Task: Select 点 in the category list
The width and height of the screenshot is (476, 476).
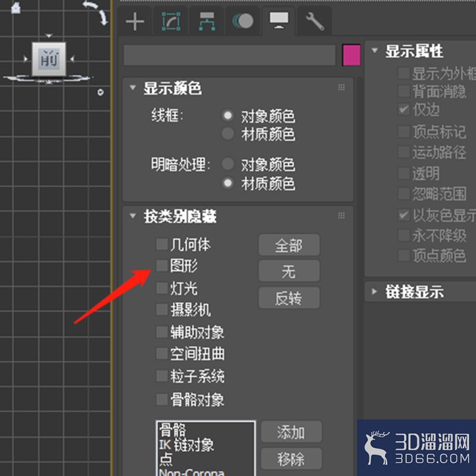Action: click(166, 459)
